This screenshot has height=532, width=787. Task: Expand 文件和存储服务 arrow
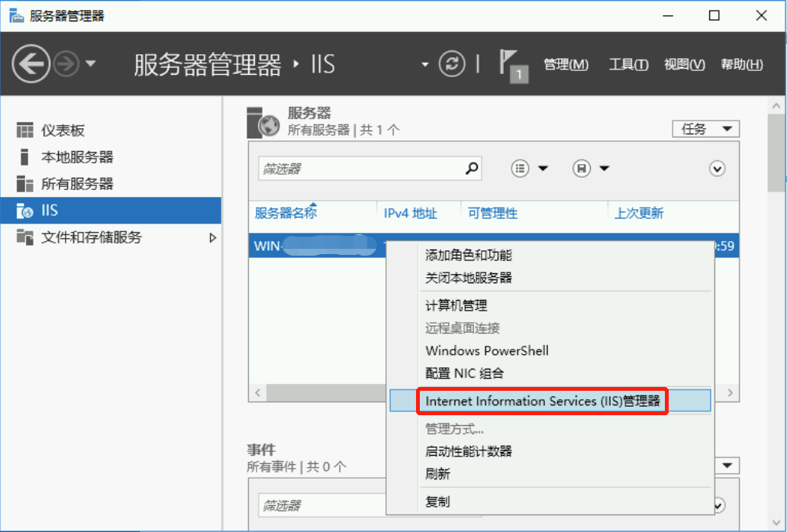pyautogui.click(x=213, y=238)
